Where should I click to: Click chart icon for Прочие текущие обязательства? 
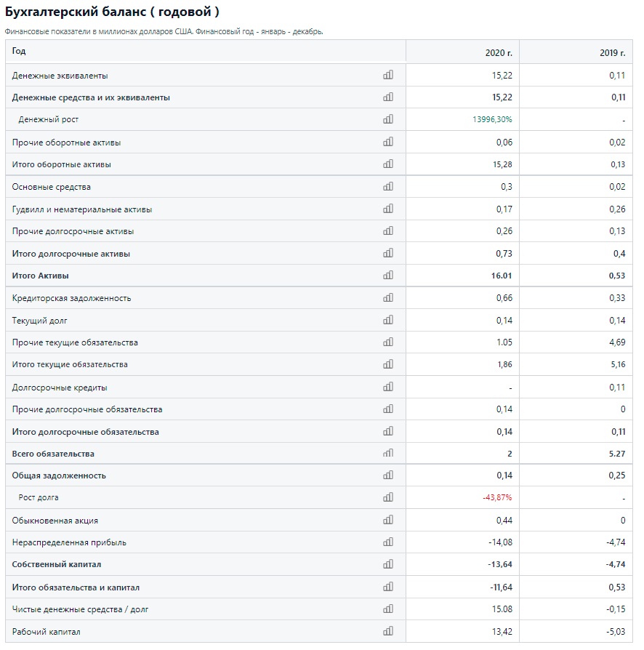click(388, 342)
